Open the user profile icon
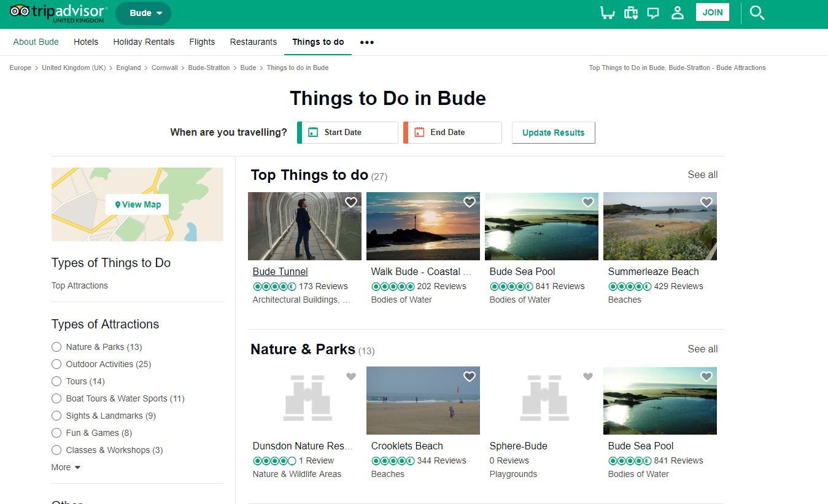This screenshot has width=828, height=504. point(677,13)
